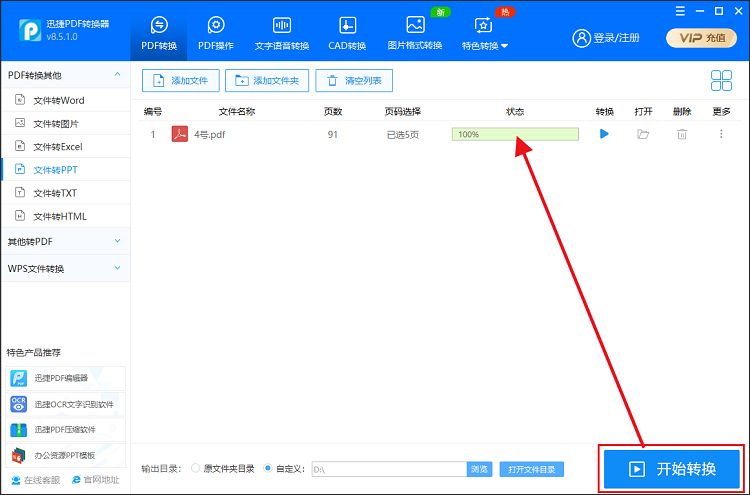Select 原文件夹目录 radio button
This screenshot has width=750, height=495.
coord(195,468)
